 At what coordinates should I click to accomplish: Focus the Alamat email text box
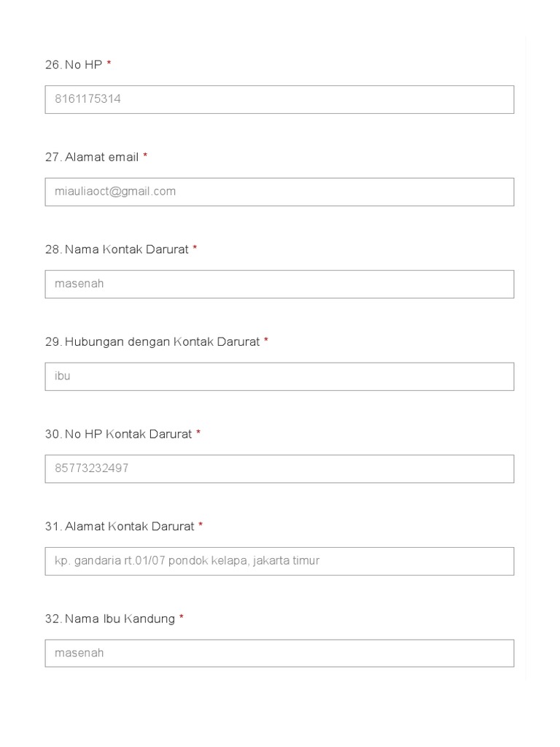279,192
